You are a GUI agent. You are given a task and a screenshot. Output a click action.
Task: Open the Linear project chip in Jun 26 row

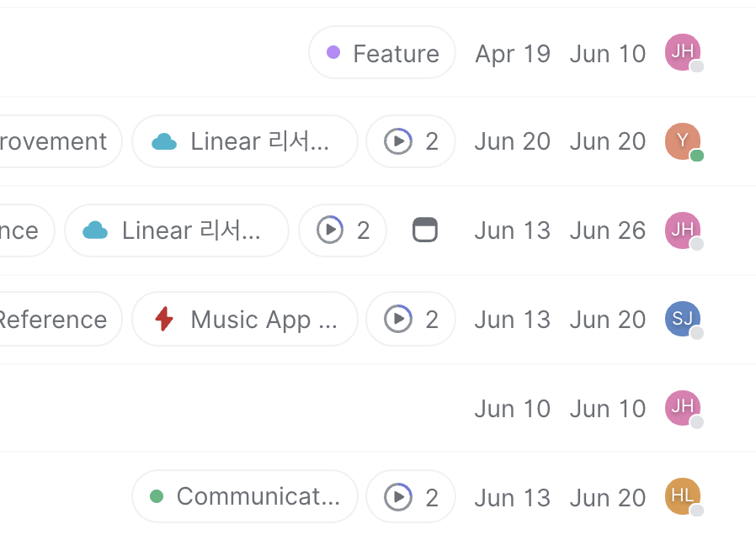177,230
